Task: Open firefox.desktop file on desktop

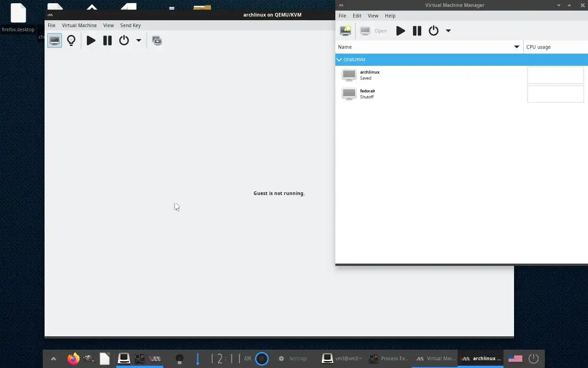Action: (x=18, y=17)
